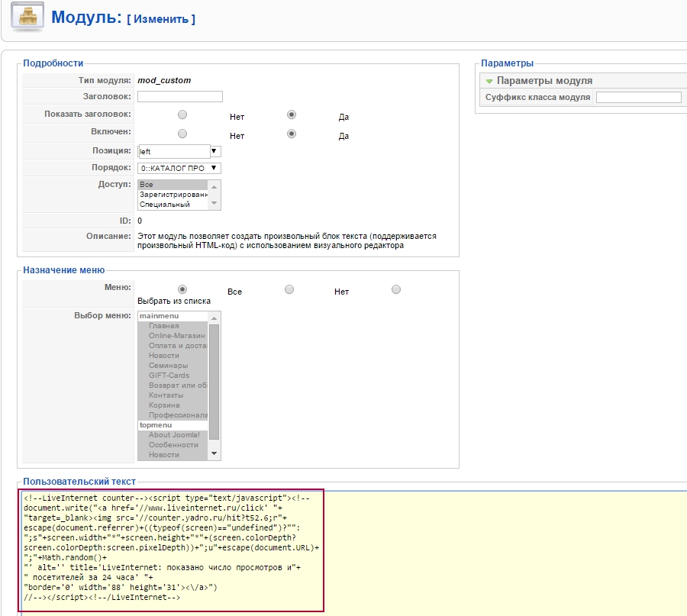Click the Модуль: [Изменить] page title
Image resolution: width=687 pixels, height=616 pixels.
(x=124, y=18)
